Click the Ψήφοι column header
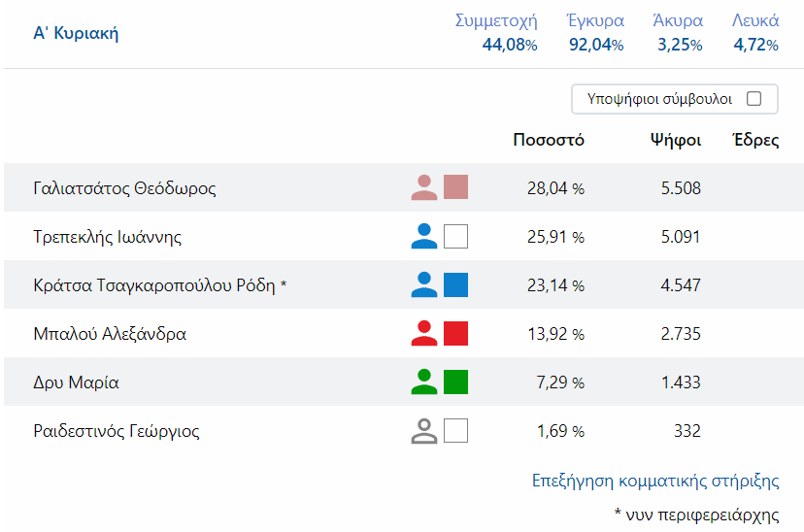The width and height of the screenshot is (804, 532). [676, 140]
